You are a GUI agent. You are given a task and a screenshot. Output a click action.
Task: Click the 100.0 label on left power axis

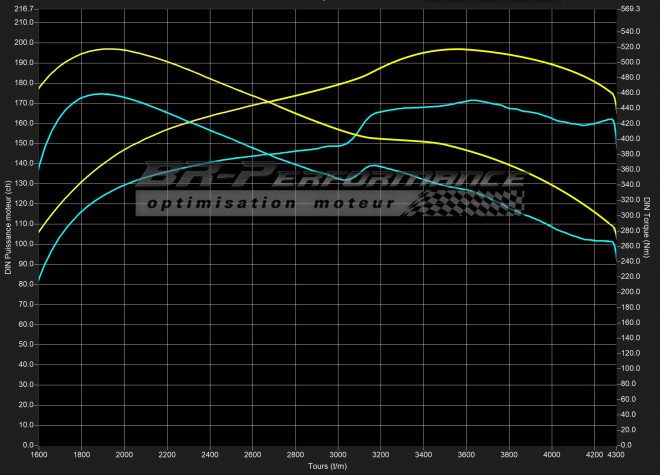click(23, 243)
